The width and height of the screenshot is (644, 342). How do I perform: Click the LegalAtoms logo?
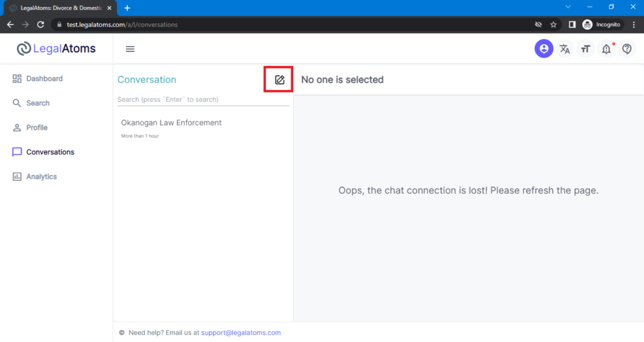56,48
